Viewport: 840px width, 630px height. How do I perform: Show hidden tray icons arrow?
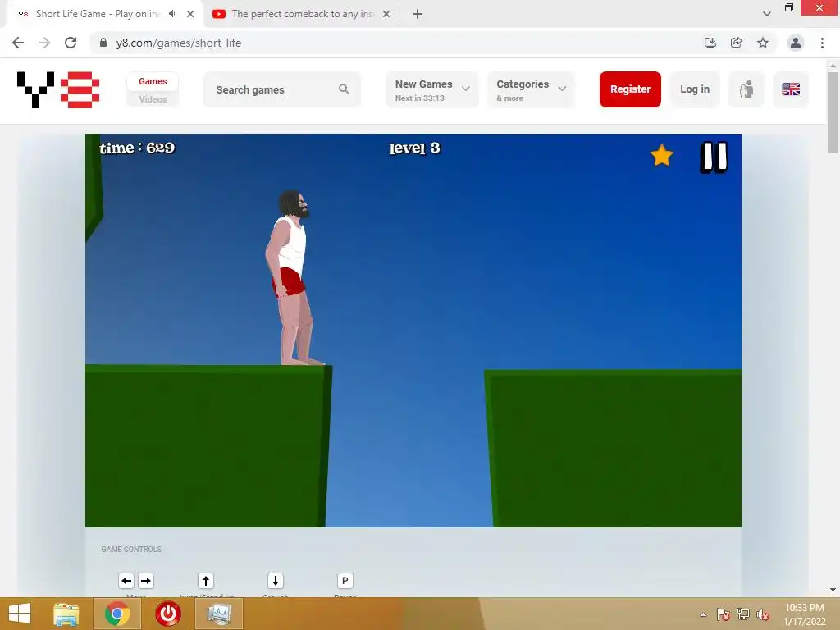tap(703, 614)
